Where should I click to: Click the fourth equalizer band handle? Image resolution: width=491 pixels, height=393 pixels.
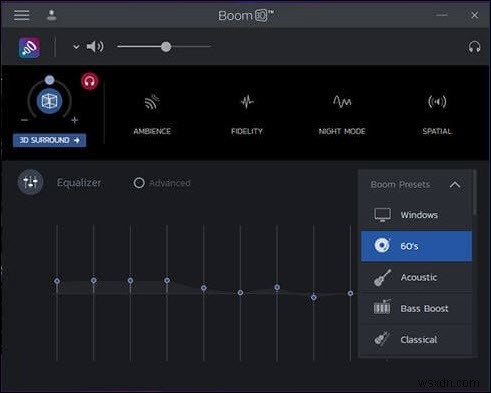(167, 281)
